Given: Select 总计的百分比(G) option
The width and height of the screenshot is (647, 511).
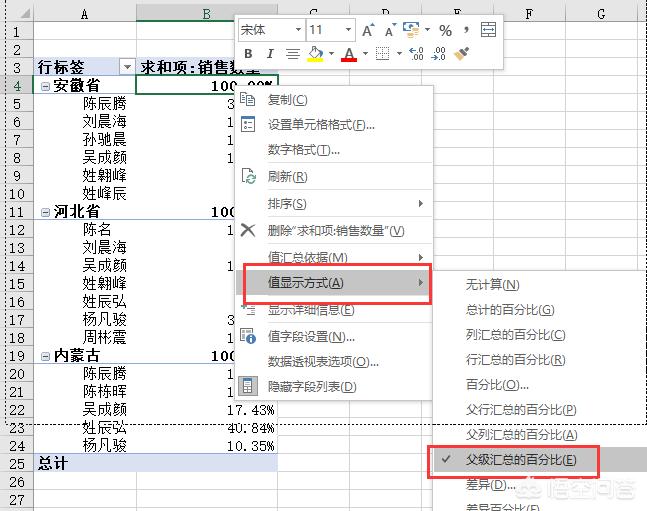Looking at the screenshot, I should [538, 310].
